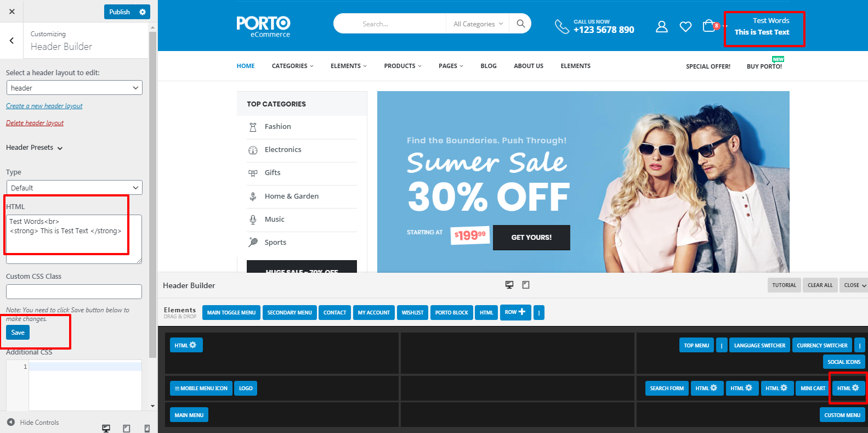Switch Header Builder to mobile view icon
The height and width of the screenshot is (433, 868).
click(x=526, y=285)
